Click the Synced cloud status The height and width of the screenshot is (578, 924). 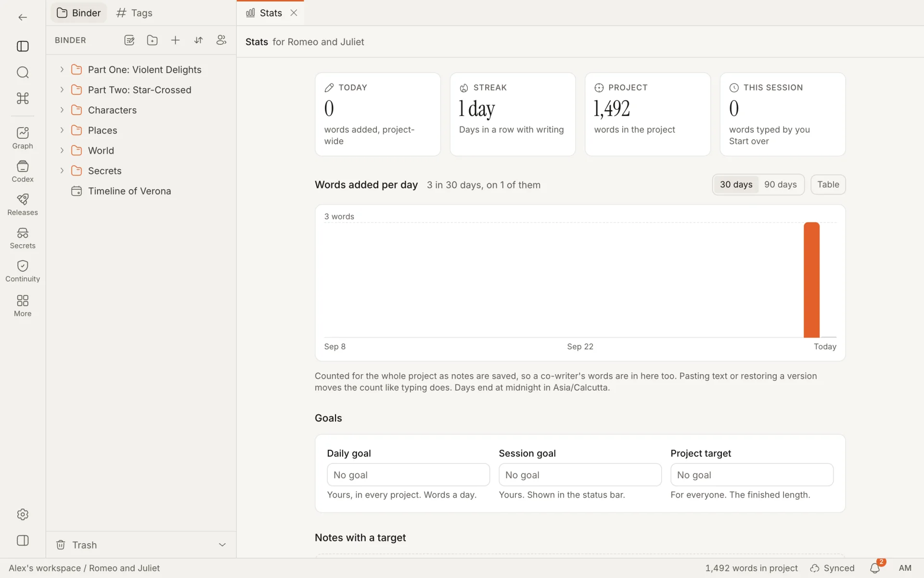(x=832, y=568)
